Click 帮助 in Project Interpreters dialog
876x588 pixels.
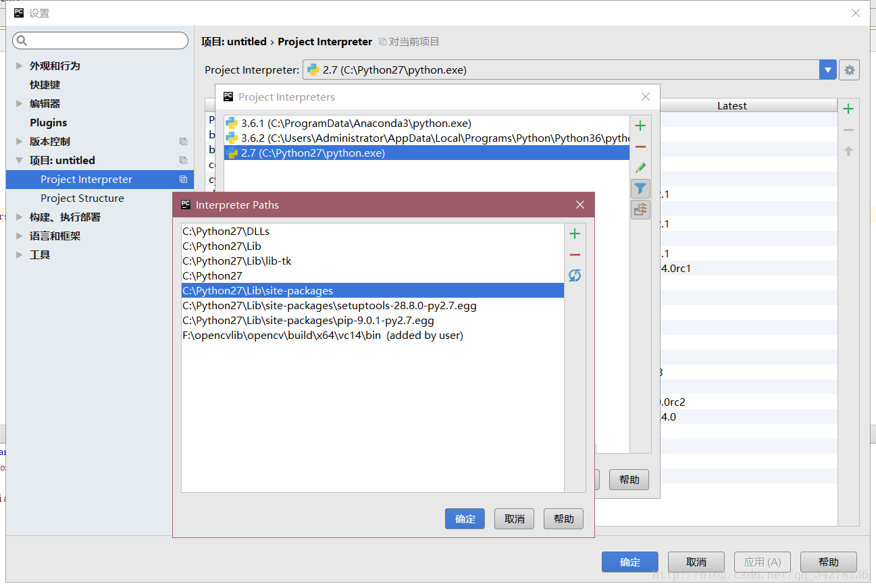[629, 479]
